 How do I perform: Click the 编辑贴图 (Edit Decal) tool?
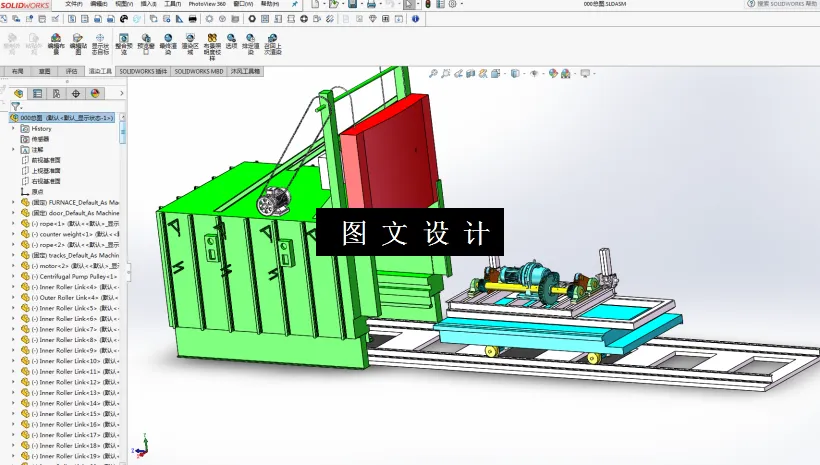[x=78, y=43]
